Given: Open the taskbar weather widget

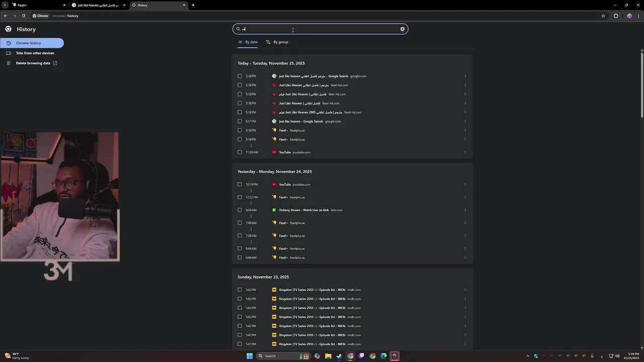Looking at the screenshot, I should [x=17, y=356].
